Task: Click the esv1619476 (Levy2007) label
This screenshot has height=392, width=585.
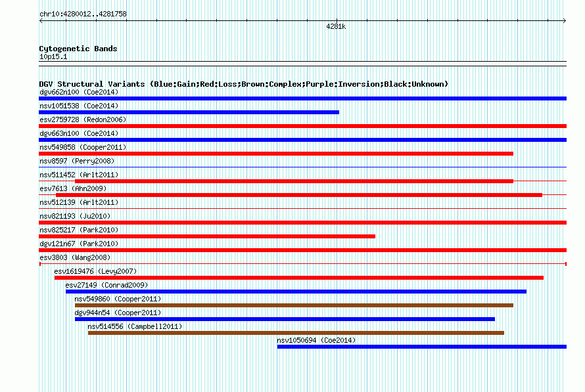Action: click(x=95, y=271)
